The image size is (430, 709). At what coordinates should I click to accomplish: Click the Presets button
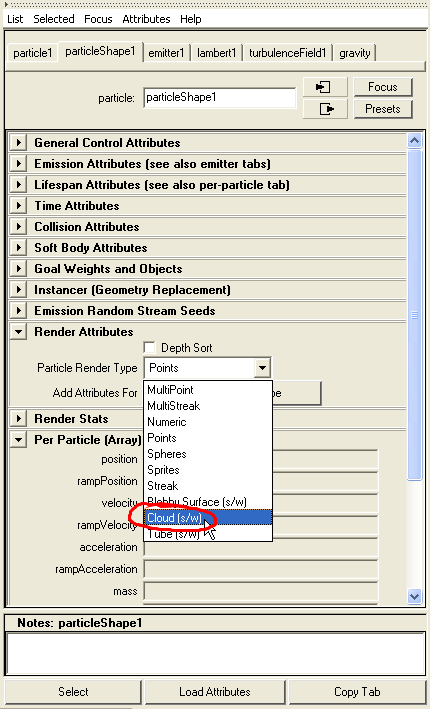[383, 109]
